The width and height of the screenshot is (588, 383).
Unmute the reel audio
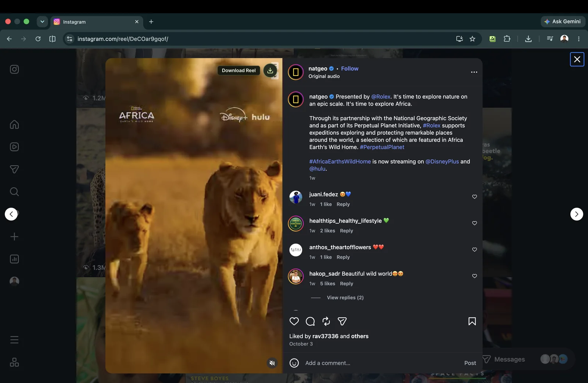point(272,363)
